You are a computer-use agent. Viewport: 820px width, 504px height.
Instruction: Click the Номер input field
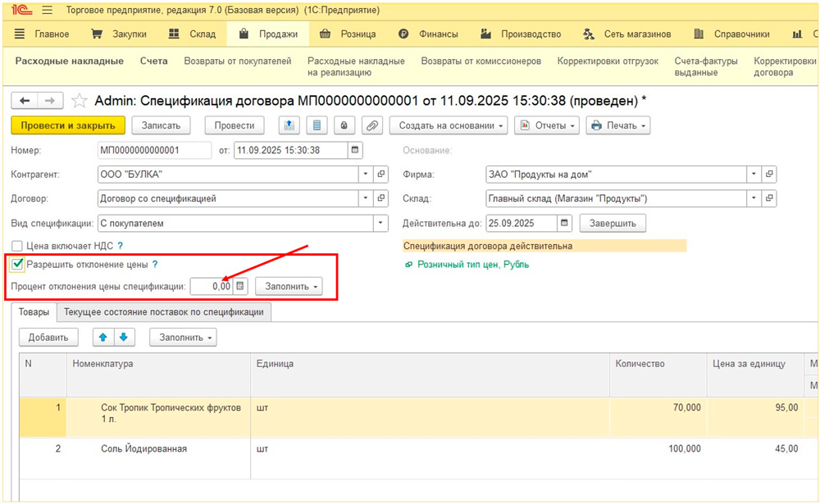pos(154,151)
